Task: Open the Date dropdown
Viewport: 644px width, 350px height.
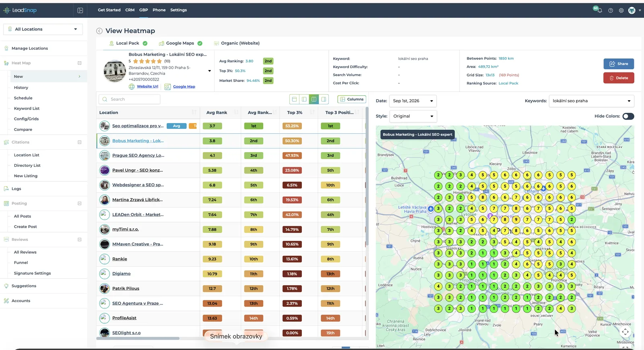Action: click(x=413, y=101)
